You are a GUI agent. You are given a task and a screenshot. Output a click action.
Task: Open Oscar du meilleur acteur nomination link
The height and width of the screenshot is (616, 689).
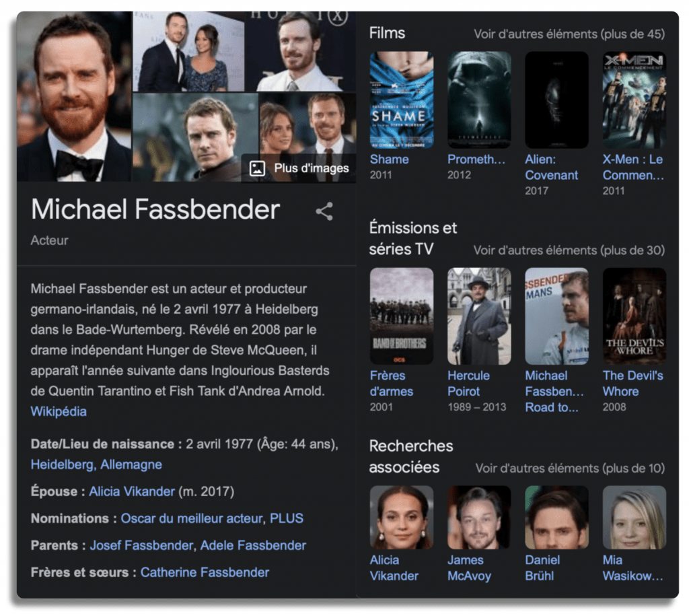click(192, 518)
